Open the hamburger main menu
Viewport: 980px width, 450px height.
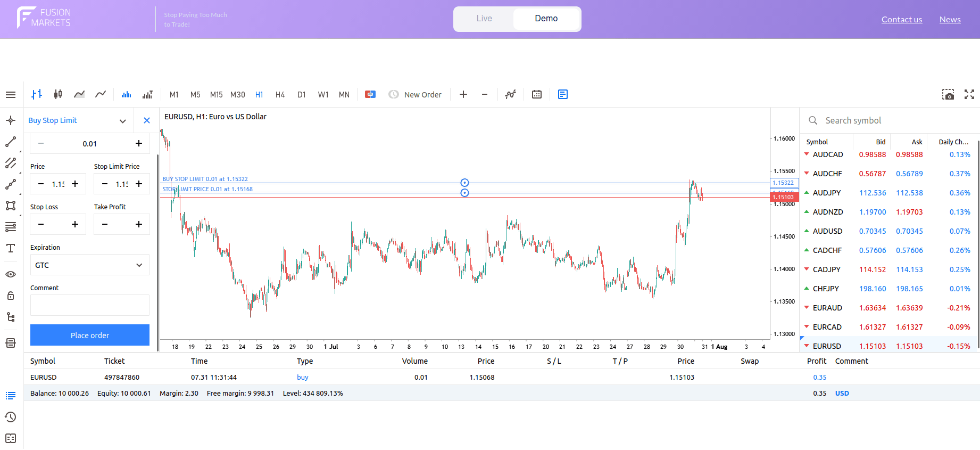pos(11,95)
